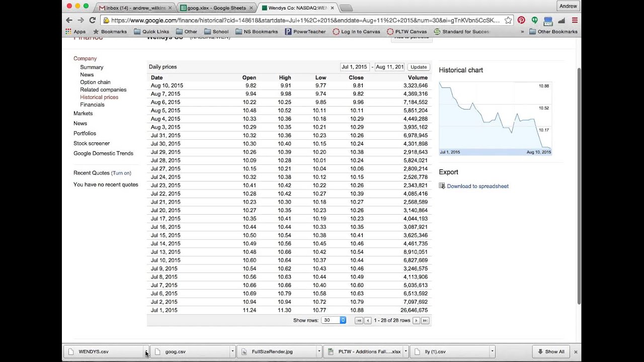This screenshot has height=362, width=644.
Task: Focus the browser address bar URL
Action: 305,20
